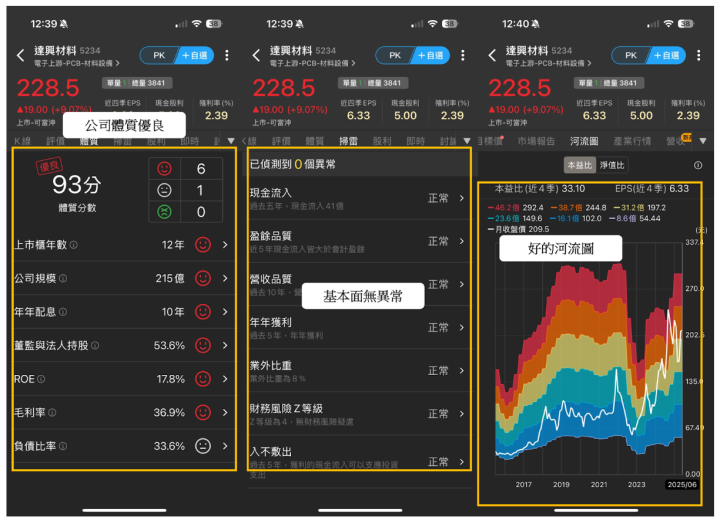
Task: Select the 河流圖 tab
Action: (x=584, y=141)
